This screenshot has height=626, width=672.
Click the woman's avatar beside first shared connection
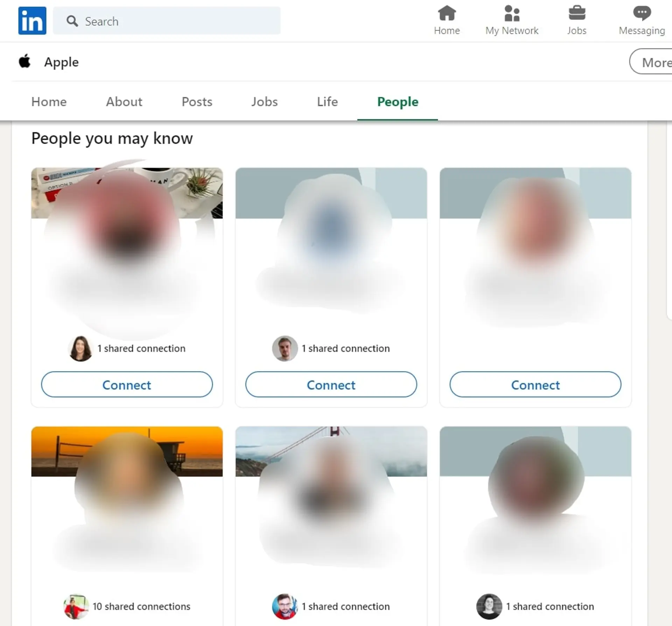click(x=80, y=348)
